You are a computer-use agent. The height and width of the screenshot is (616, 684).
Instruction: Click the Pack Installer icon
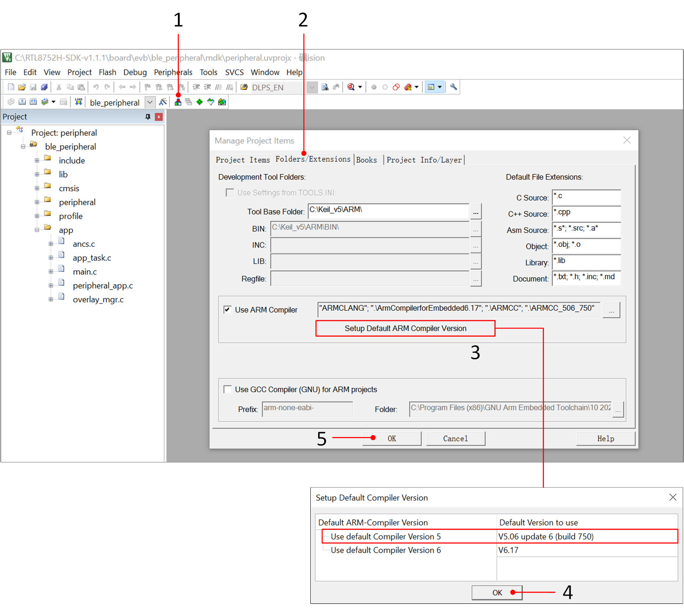pos(222,102)
